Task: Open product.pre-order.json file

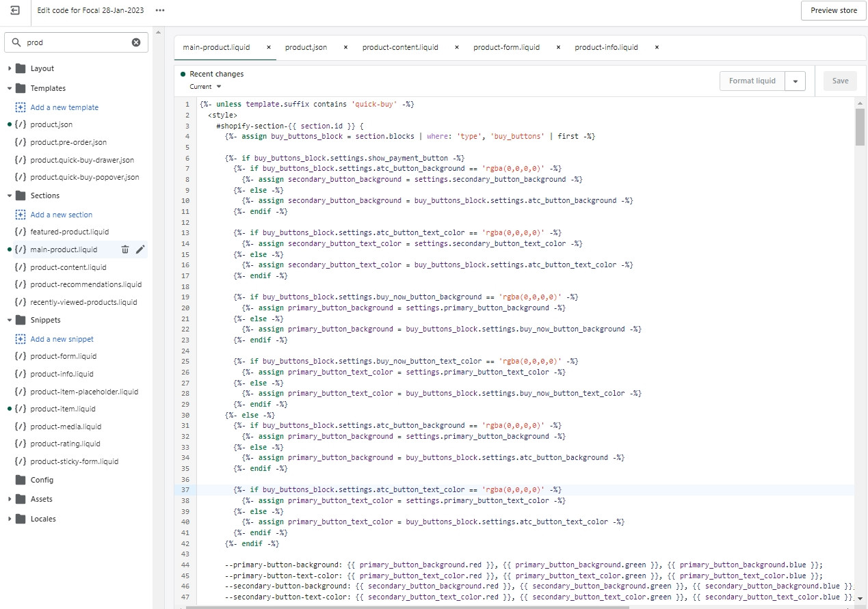Action: coord(68,142)
